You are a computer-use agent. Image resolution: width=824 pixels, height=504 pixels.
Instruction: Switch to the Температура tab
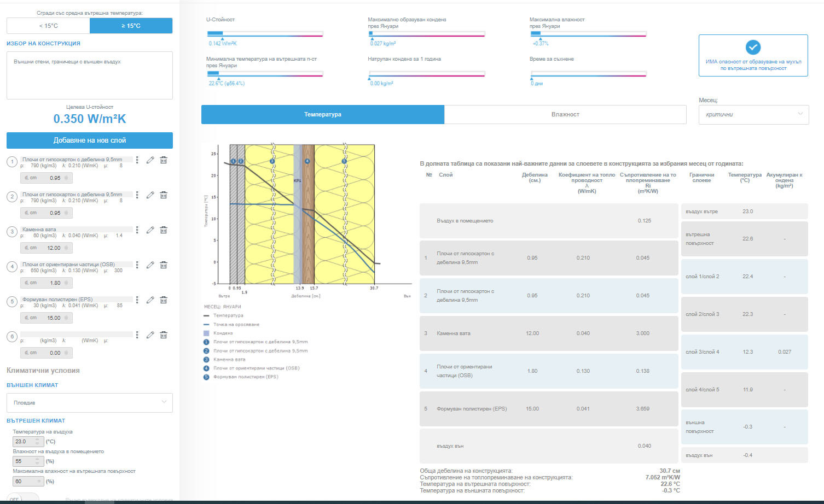tap(322, 114)
